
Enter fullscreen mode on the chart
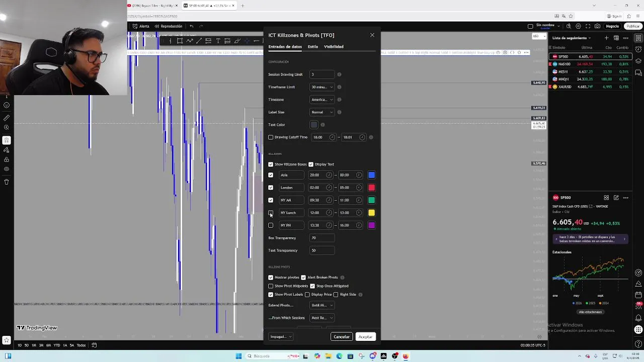[588, 26]
